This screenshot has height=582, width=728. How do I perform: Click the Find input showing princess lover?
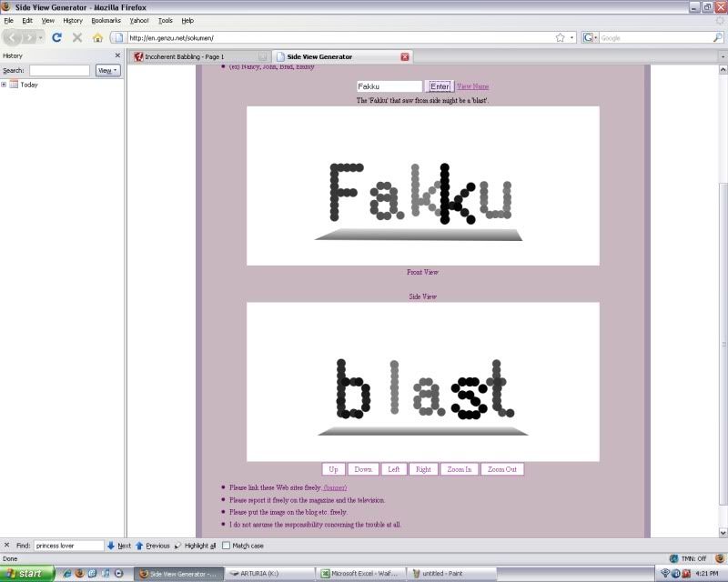68,546
